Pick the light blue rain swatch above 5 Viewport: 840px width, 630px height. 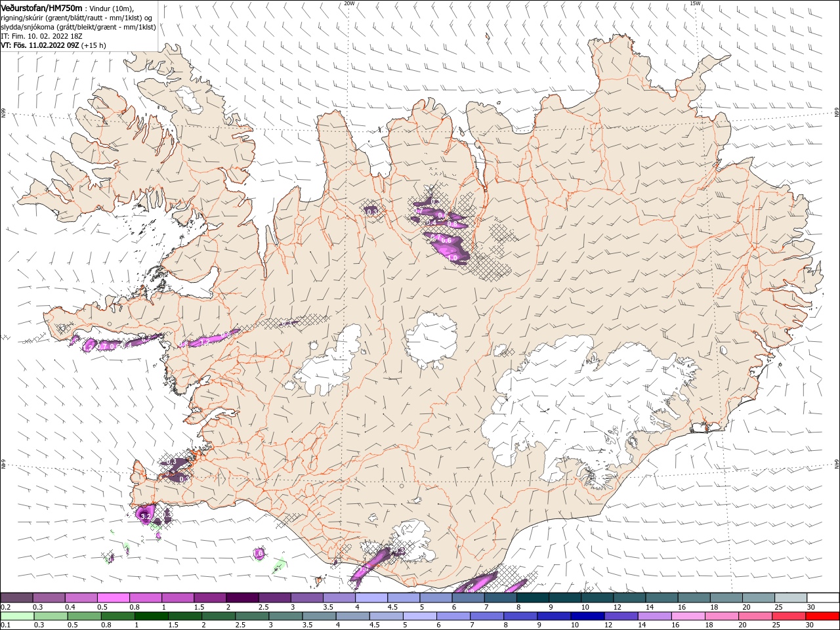click(419, 616)
